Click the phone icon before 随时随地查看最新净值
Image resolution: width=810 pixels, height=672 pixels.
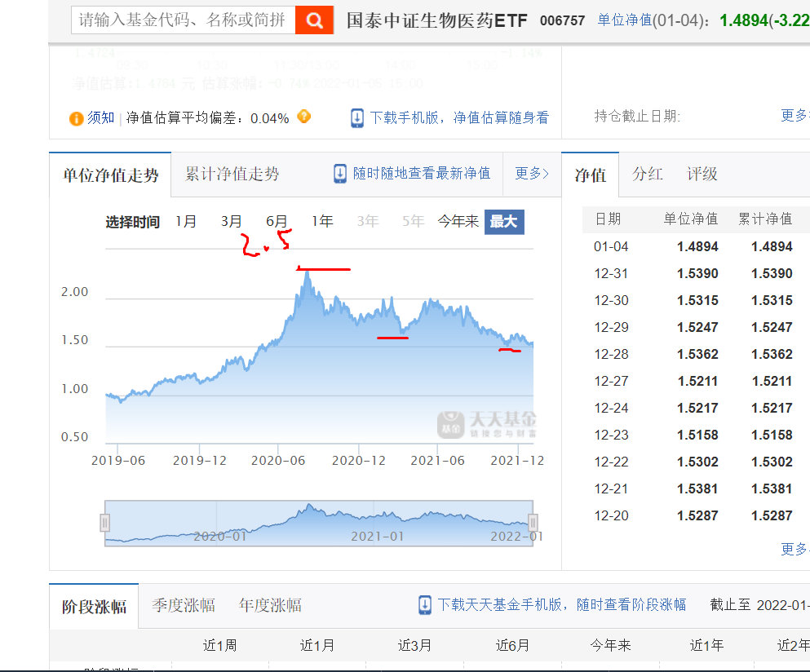click(x=340, y=174)
